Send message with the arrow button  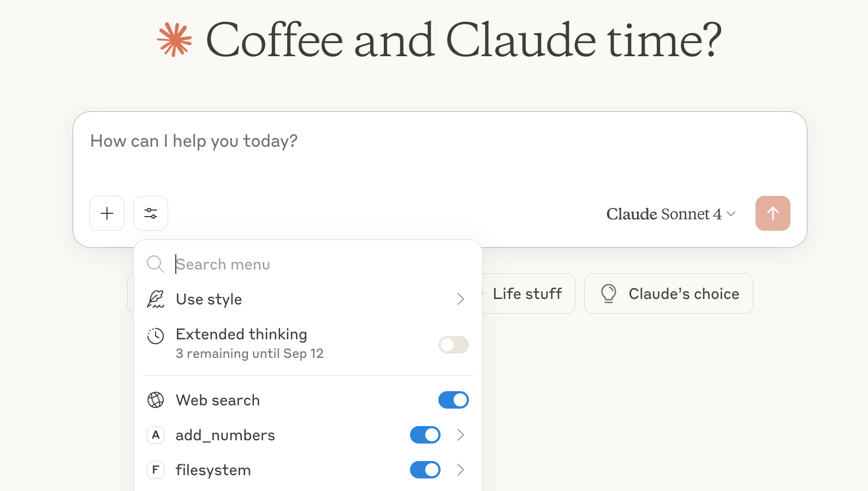click(x=772, y=213)
